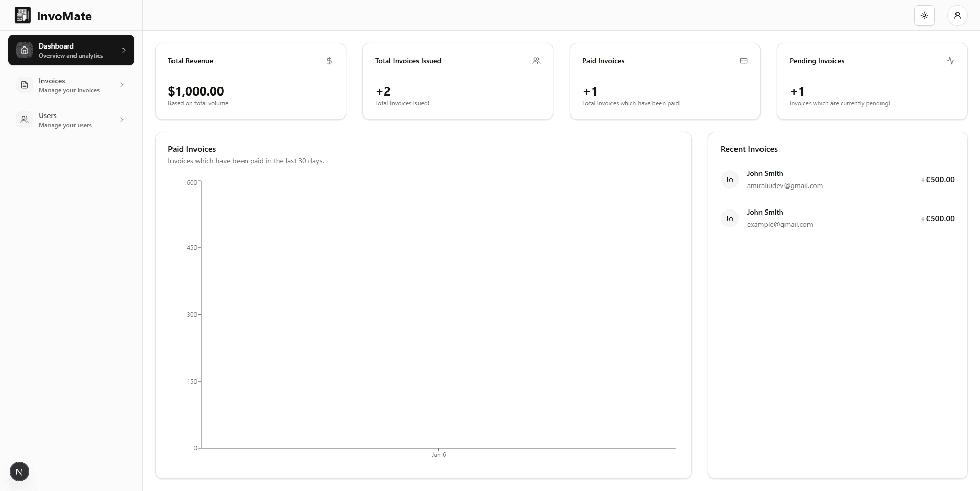Image resolution: width=980 pixels, height=491 pixels.
Task: Toggle light/dark theme with the sun icon
Action: (x=924, y=15)
